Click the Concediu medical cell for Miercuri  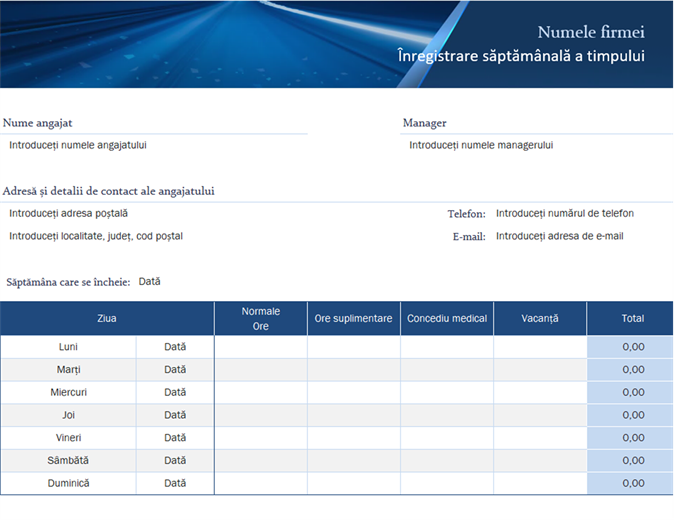coord(447,393)
